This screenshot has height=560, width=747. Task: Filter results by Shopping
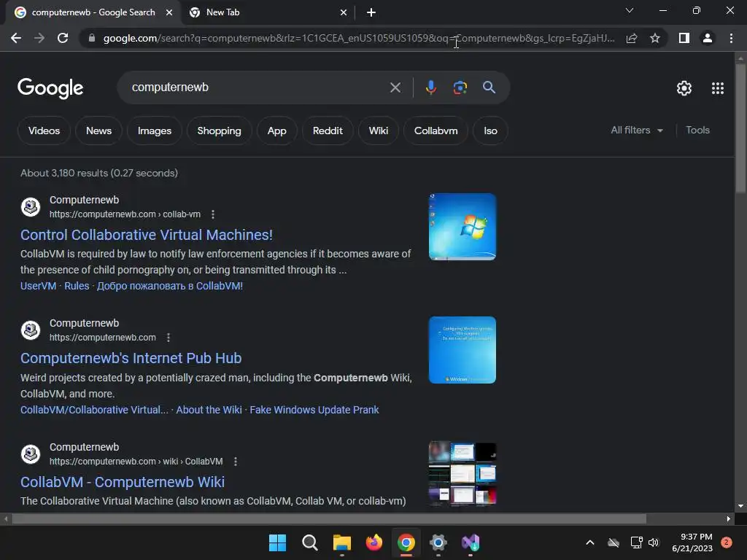point(219,131)
